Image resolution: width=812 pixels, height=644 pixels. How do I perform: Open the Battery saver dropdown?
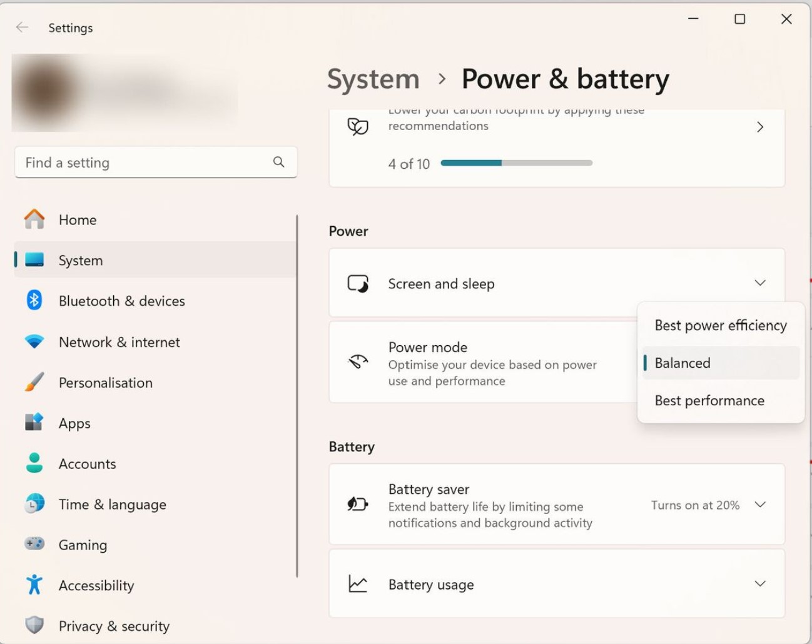pyautogui.click(x=760, y=505)
